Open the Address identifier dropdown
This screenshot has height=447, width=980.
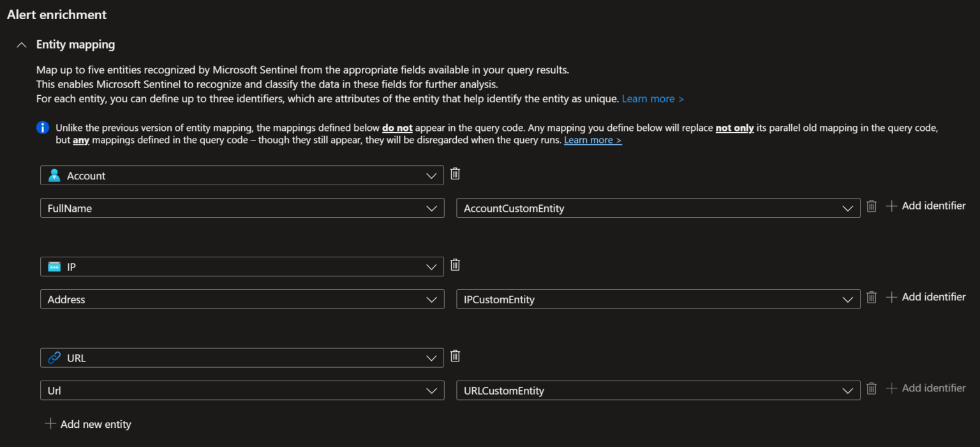click(x=431, y=299)
